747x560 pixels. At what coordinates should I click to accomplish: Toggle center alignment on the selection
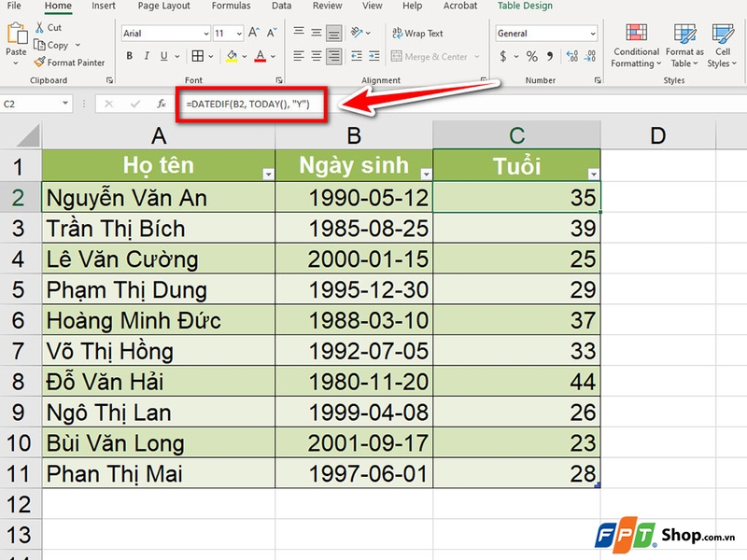point(316,56)
